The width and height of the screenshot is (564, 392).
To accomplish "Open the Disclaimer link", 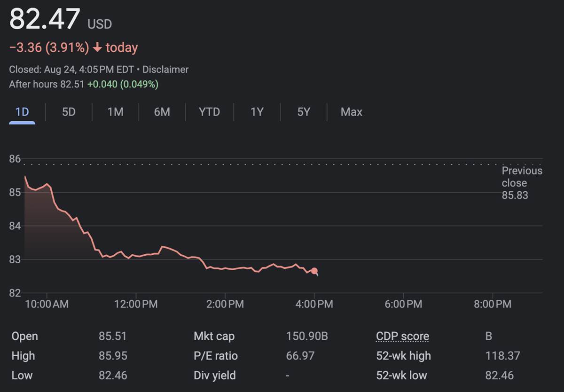I will [165, 70].
